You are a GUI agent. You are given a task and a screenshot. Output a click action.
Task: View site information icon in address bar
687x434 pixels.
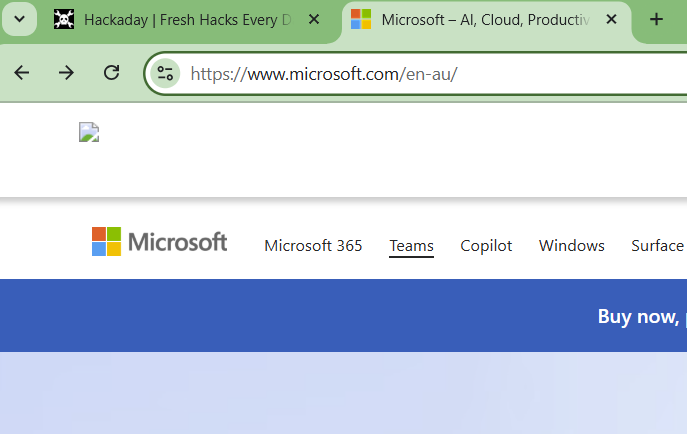[165, 72]
